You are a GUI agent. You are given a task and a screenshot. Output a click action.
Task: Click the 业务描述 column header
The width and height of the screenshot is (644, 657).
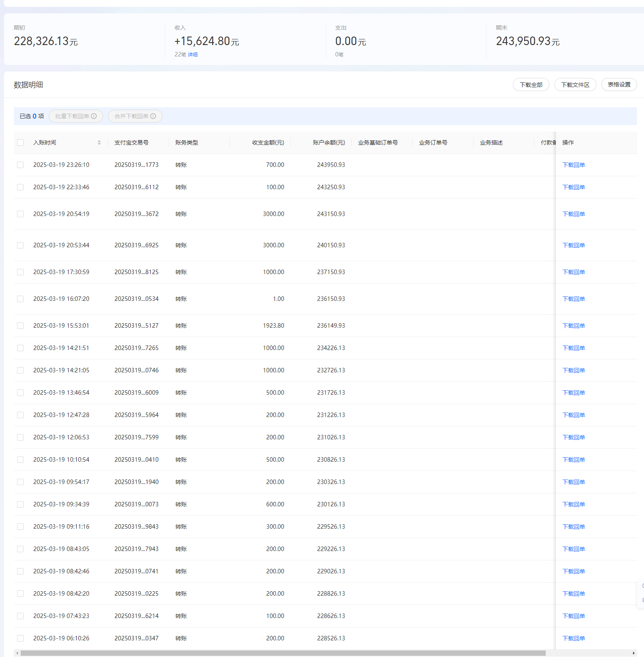point(491,143)
